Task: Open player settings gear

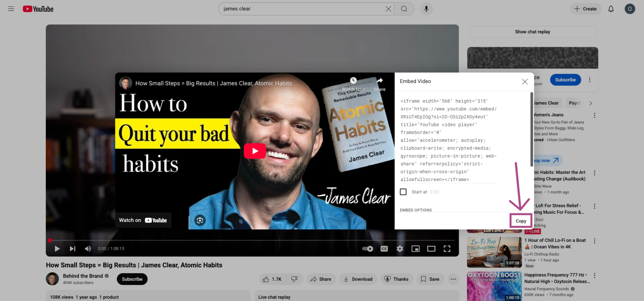Action: coord(400,248)
